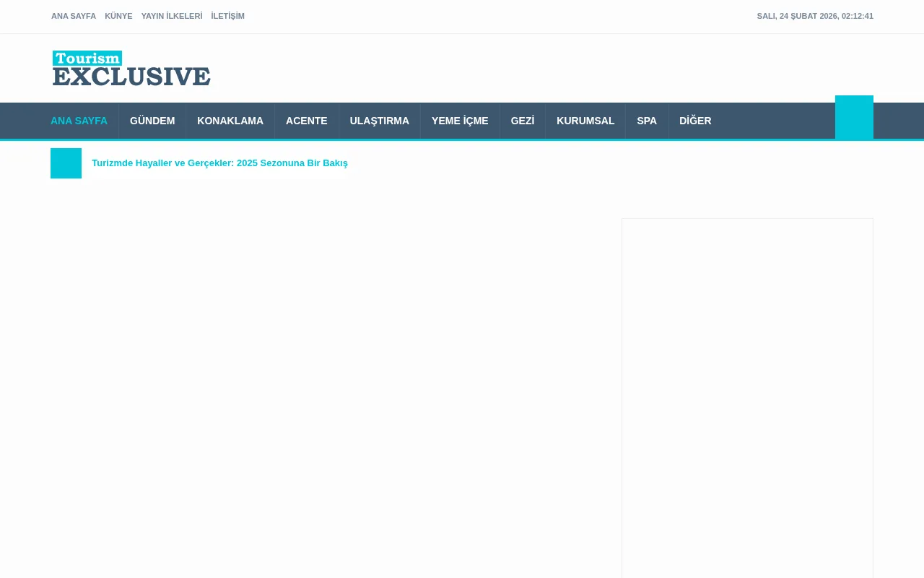Image resolution: width=924 pixels, height=578 pixels.
Task: Open the YEME İÇME category
Action: click(x=460, y=121)
